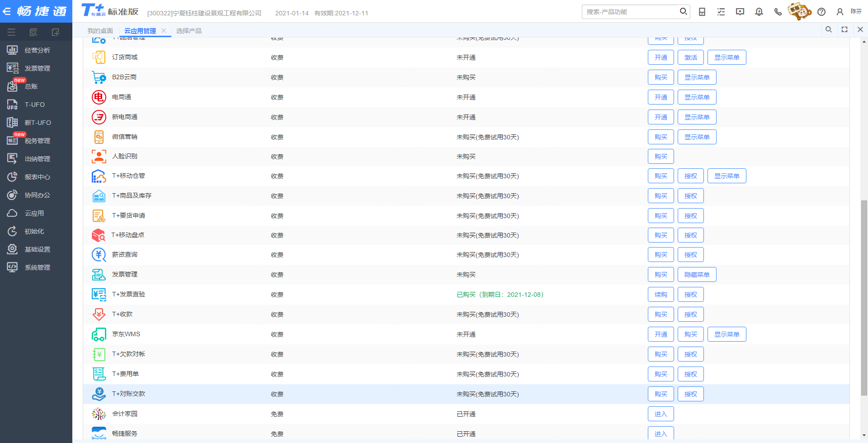
Task: Click the second icon in sidebar header
Action: [x=33, y=32]
